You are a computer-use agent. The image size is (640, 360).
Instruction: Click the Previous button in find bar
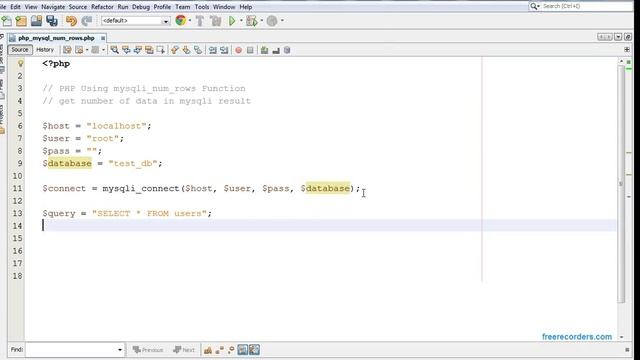148,350
